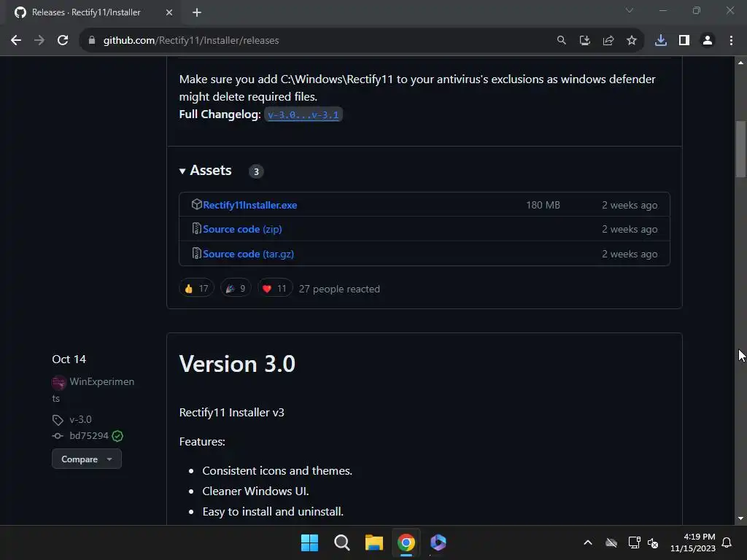This screenshot has width=747, height=560.
Task: Click the heart reaction with 11
Action: 275,289
